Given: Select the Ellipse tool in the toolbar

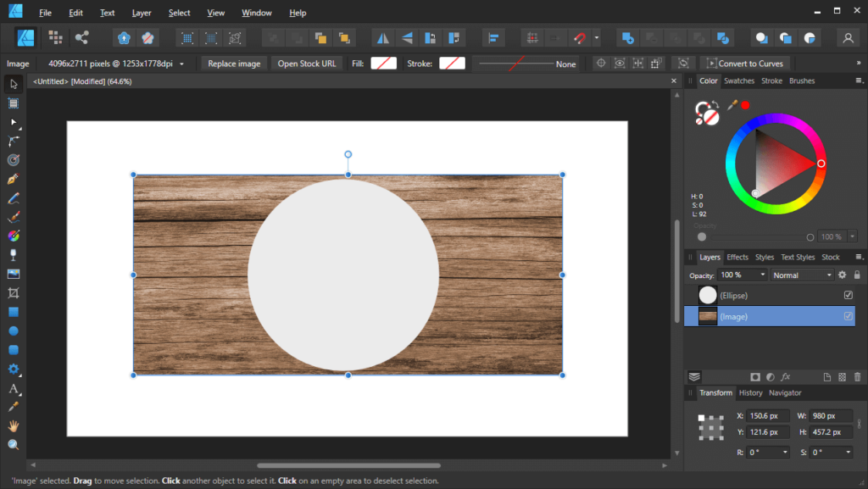Looking at the screenshot, I should (x=12, y=329).
